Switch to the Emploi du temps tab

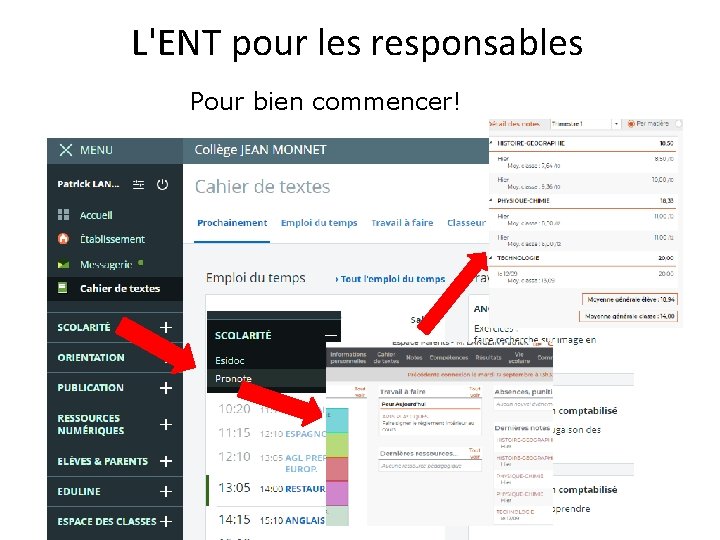[319, 223]
